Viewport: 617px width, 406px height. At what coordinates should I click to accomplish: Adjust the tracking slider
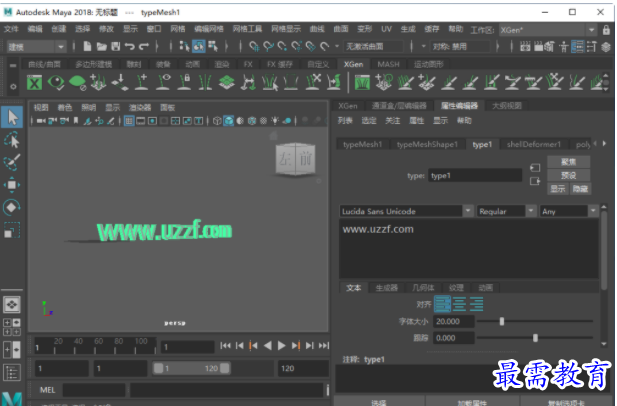535,338
